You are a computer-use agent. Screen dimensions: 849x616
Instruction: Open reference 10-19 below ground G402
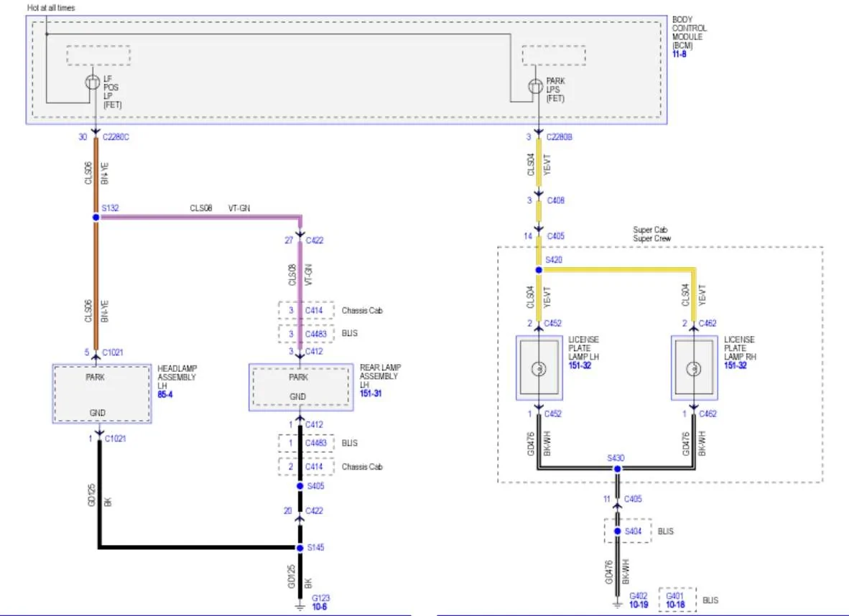[x=639, y=605]
